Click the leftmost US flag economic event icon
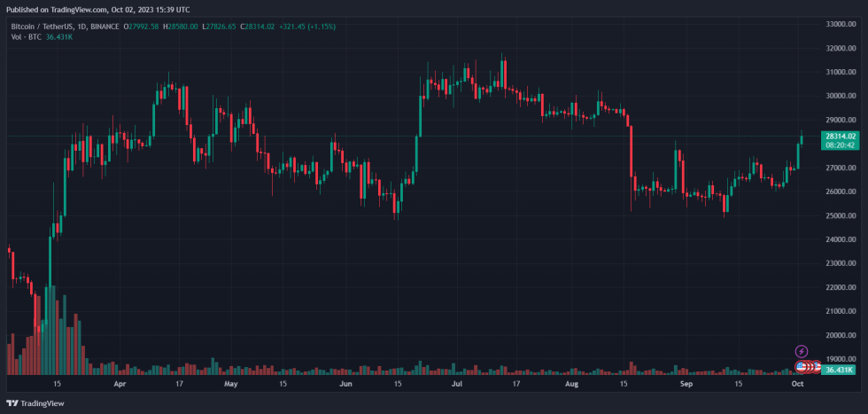This screenshot has height=414, width=868. 802,367
